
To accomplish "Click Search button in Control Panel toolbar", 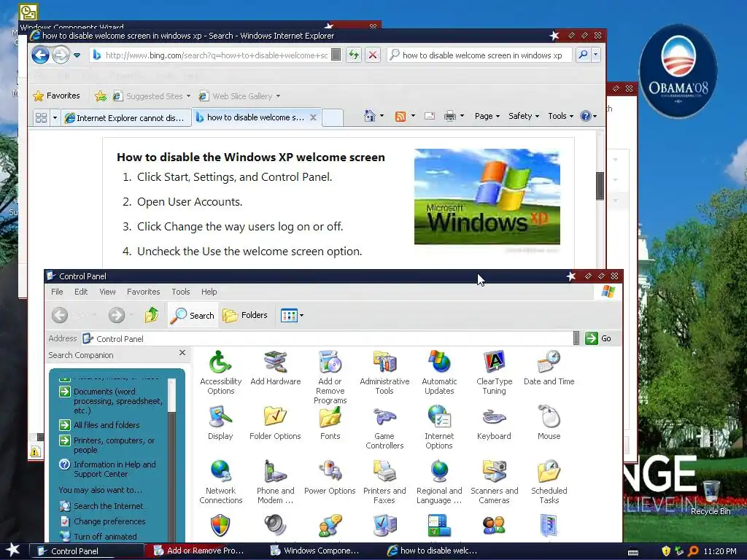I will [193, 315].
